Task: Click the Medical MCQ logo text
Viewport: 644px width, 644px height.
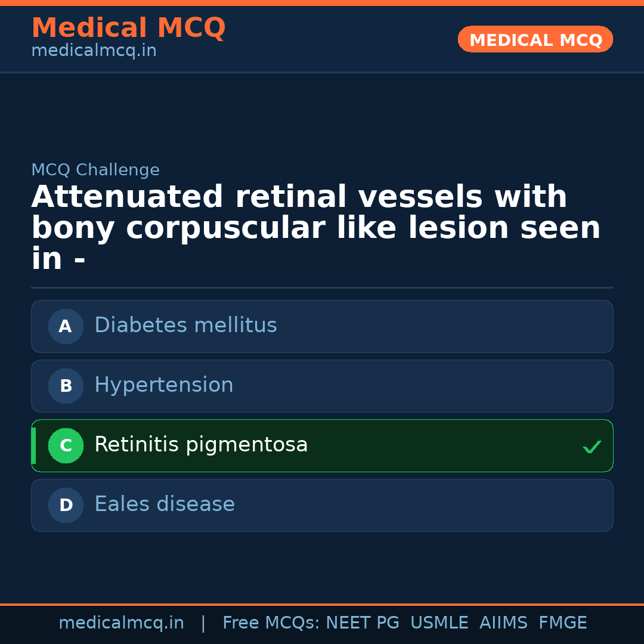Action: [128, 27]
